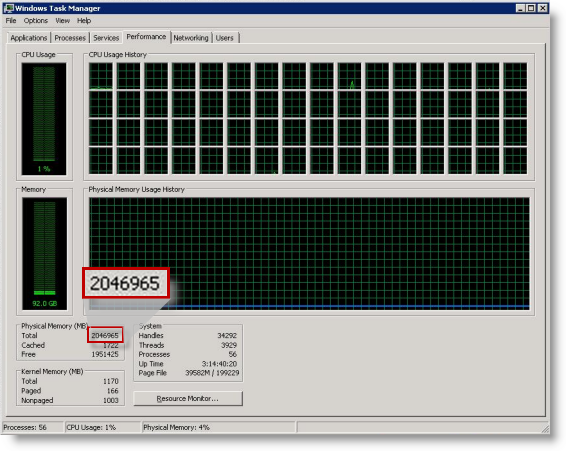
Task: Switch to the Services tab
Action: pyautogui.click(x=106, y=38)
